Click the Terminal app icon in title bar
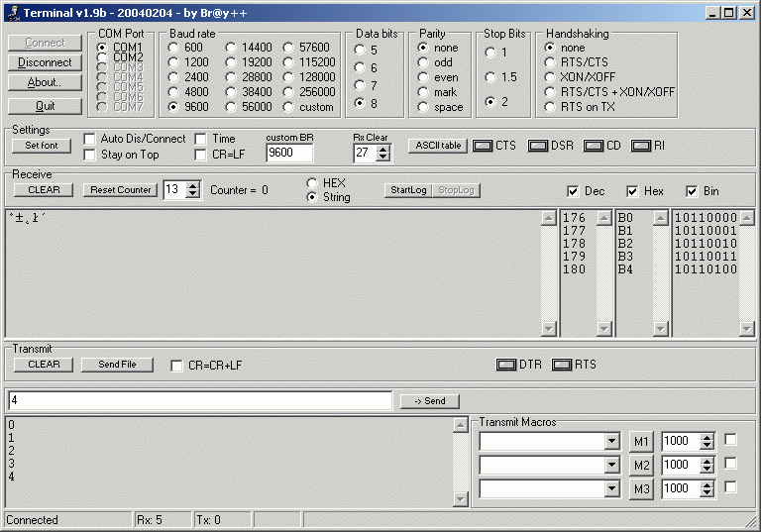 tap(12, 12)
